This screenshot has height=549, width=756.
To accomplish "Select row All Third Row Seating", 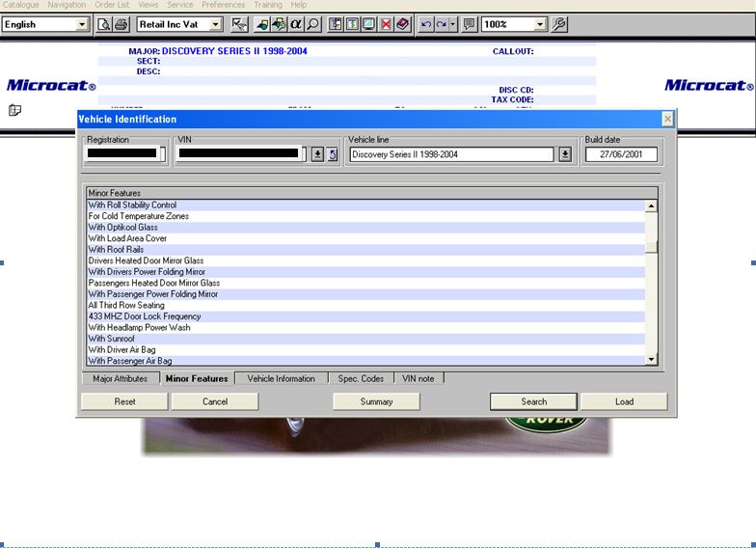I will pyautogui.click(x=366, y=305).
